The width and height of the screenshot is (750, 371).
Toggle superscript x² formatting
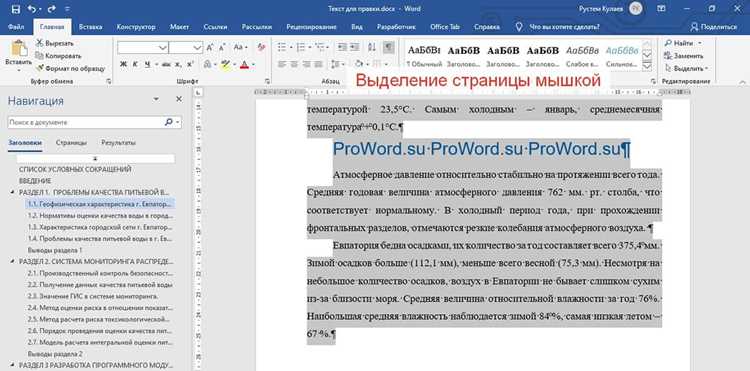190,64
